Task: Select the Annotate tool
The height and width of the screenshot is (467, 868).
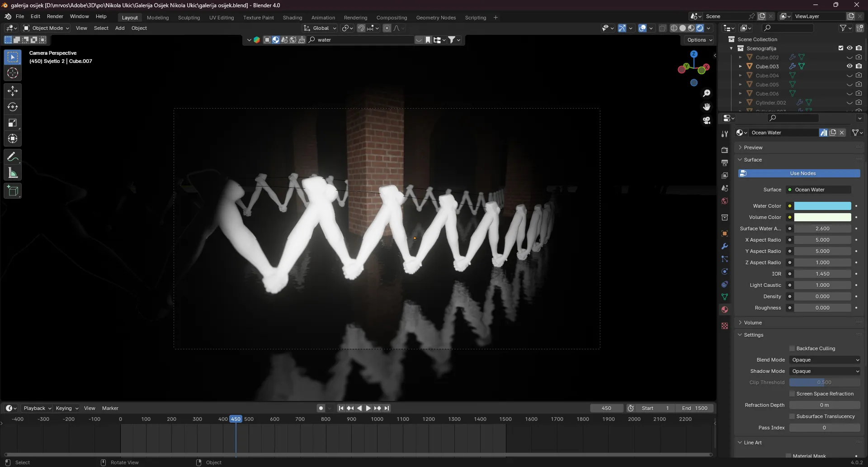Action: [x=13, y=157]
